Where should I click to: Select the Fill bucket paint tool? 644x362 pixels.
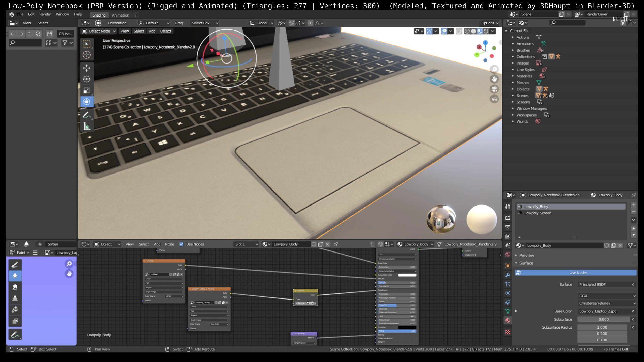(x=15, y=309)
